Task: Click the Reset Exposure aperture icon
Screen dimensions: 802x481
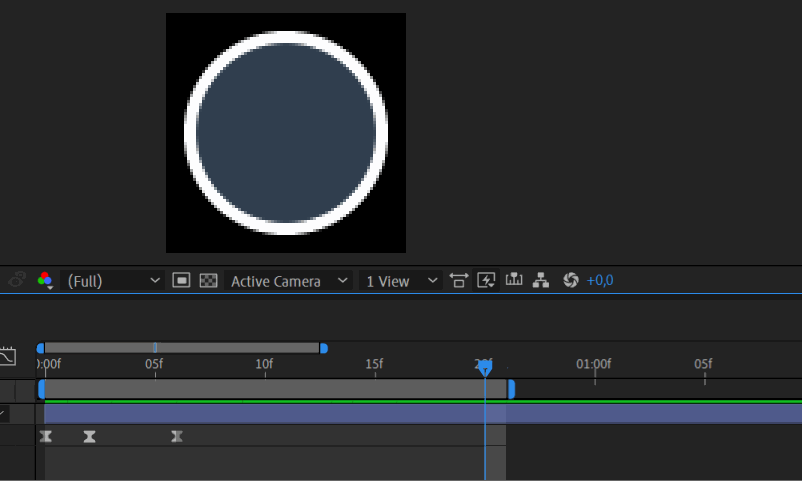Action: [x=571, y=281]
